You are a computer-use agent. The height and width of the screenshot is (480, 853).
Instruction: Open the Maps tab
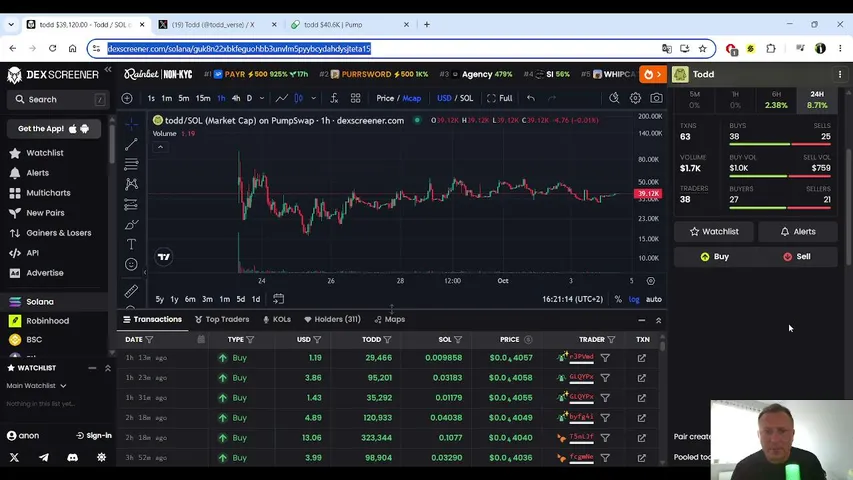pos(390,319)
